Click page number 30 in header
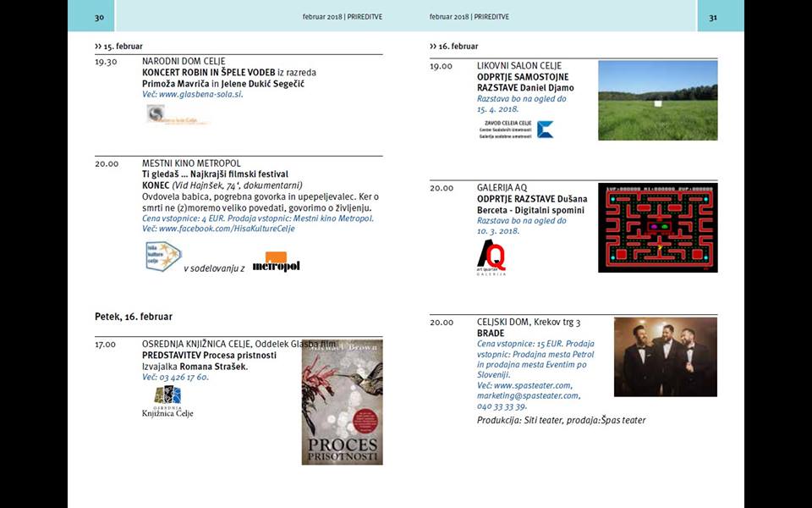 click(x=99, y=17)
